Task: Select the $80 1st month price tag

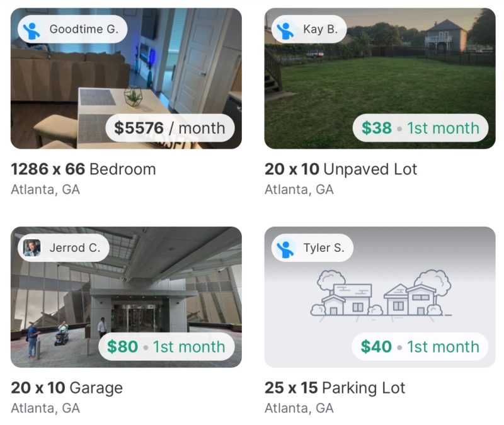Action: click(166, 347)
